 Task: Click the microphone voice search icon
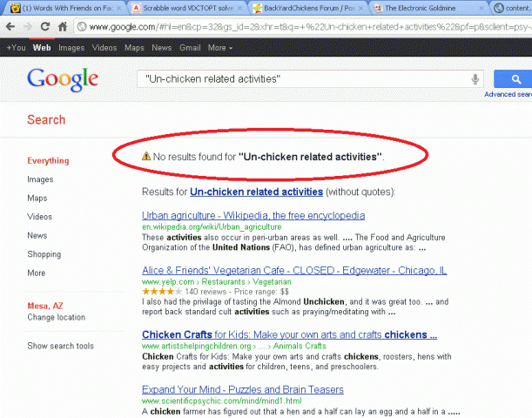[475, 79]
